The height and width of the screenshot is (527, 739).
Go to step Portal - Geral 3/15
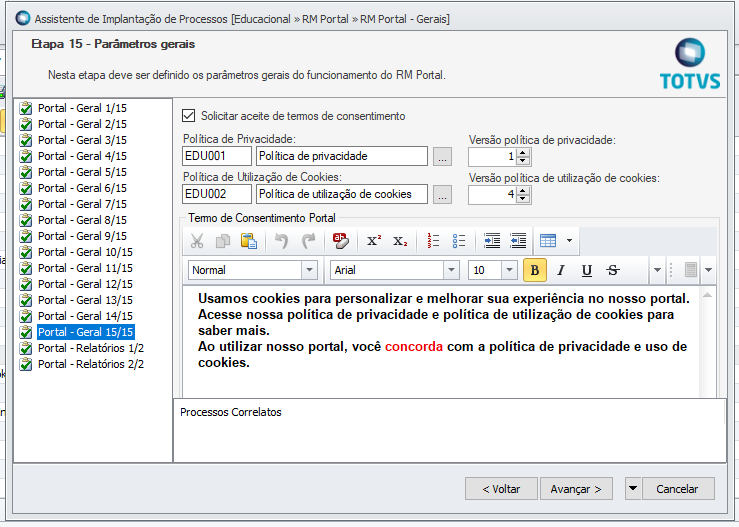tap(82, 140)
